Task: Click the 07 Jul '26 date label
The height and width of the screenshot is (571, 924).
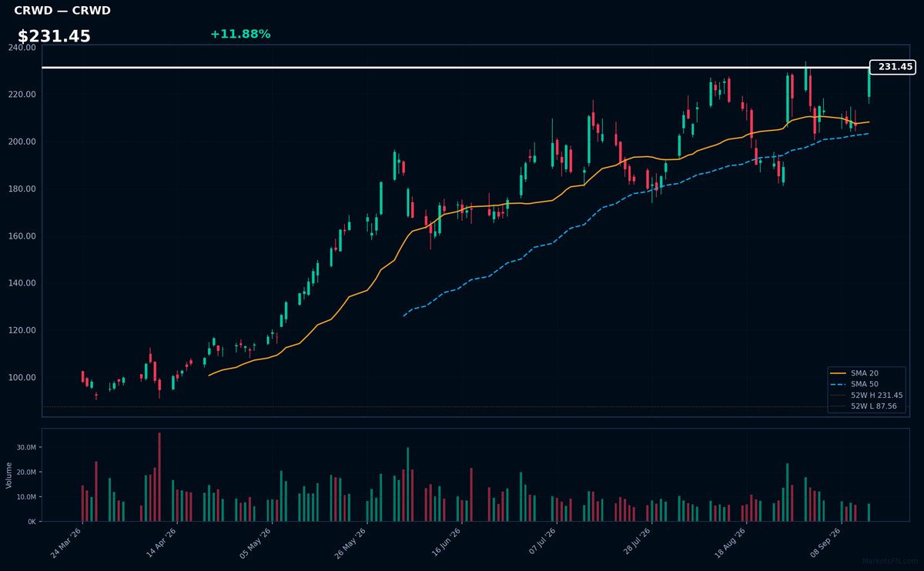Action: click(x=541, y=543)
